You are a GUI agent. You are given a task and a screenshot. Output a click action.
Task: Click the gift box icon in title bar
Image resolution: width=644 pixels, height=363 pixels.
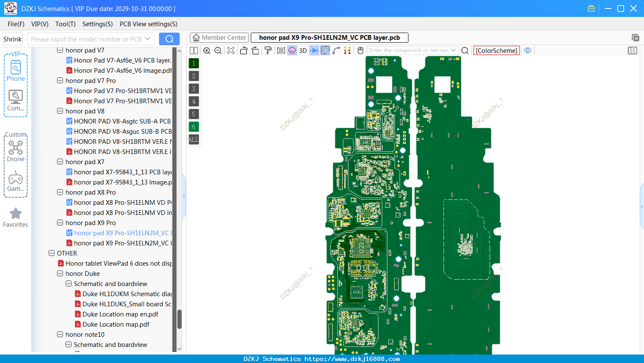coord(591,8)
